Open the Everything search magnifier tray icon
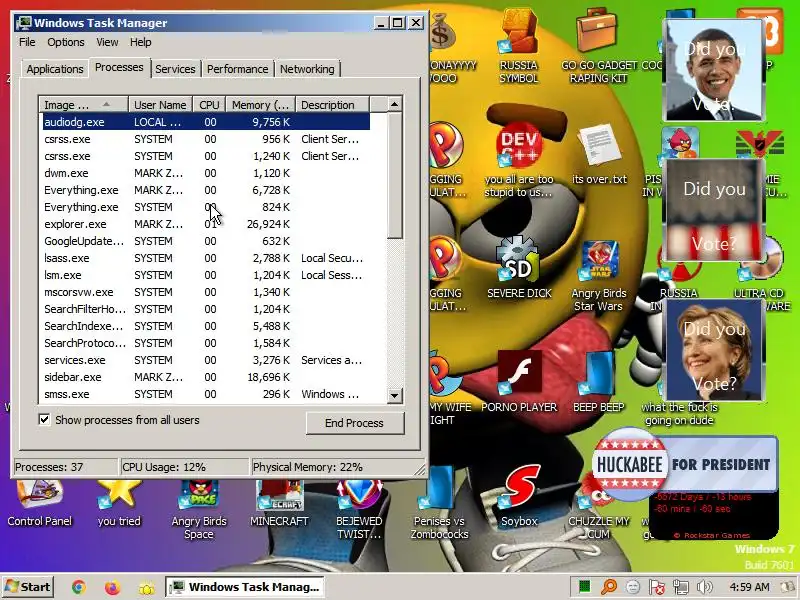The width and height of the screenshot is (800, 600). (609, 587)
